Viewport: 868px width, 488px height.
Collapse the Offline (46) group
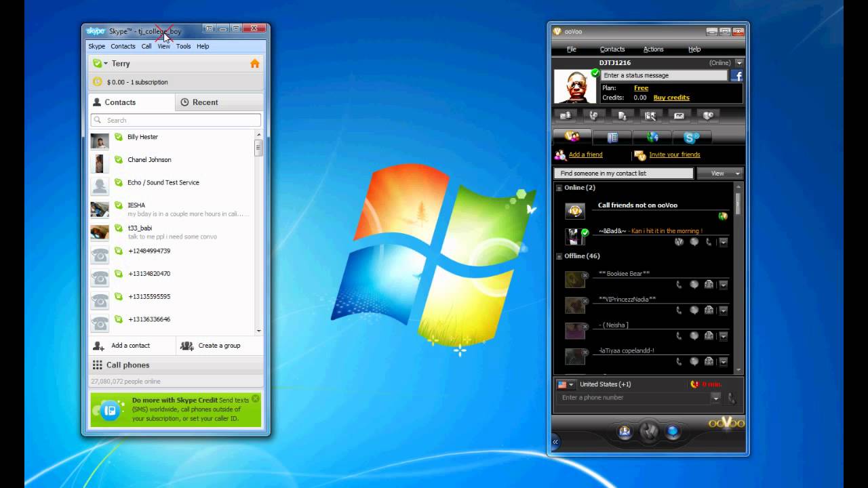coord(559,256)
